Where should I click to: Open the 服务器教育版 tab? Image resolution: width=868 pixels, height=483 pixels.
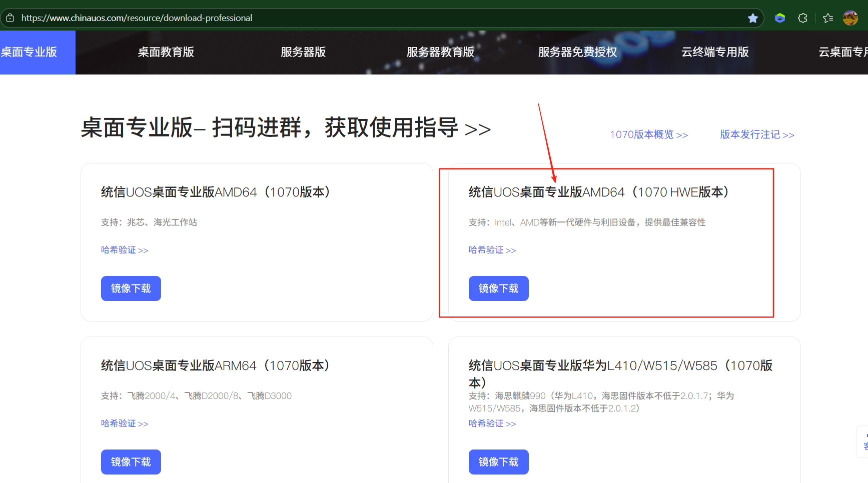tap(440, 52)
